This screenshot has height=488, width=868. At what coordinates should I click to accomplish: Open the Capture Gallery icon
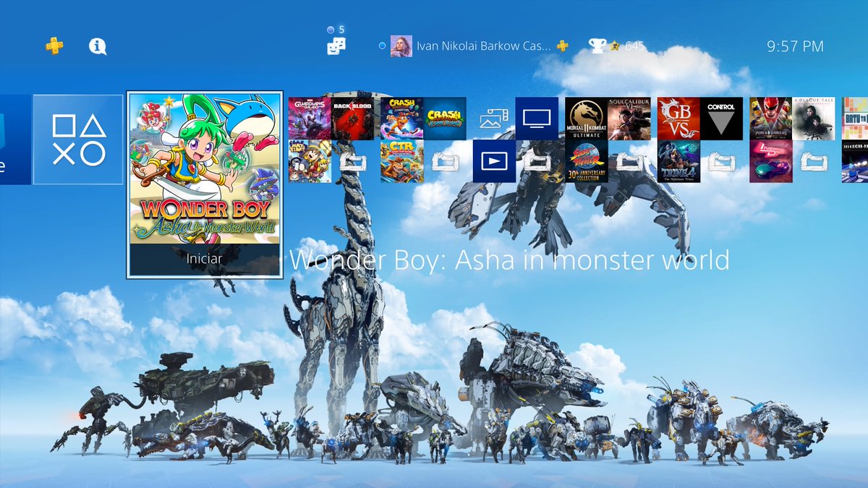click(x=494, y=119)
